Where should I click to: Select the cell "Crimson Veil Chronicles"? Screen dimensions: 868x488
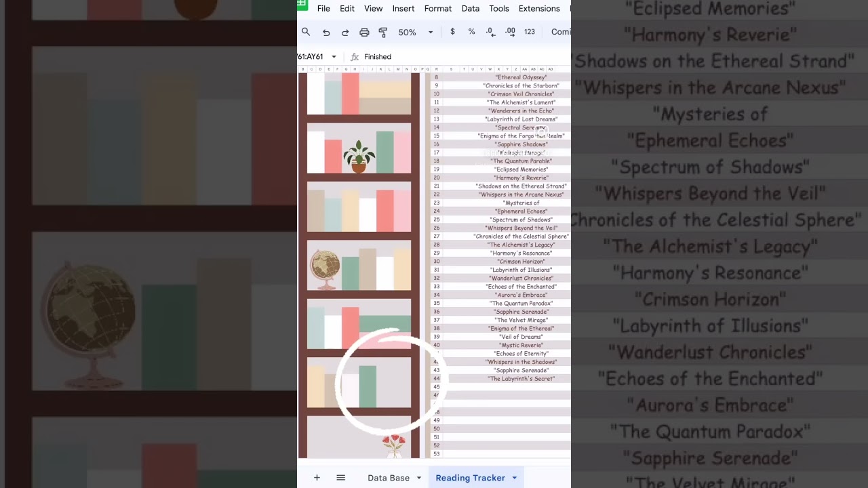(x=521, y=94)
